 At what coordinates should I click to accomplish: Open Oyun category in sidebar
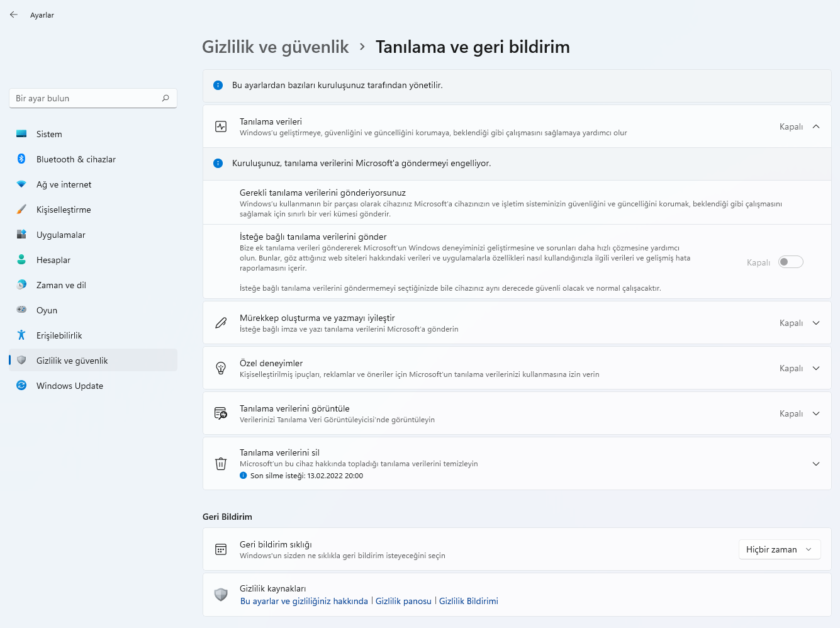93,310
